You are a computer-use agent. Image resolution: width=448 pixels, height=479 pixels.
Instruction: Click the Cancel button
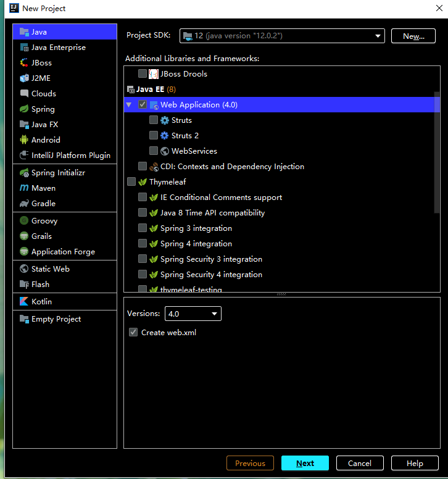pyautogui.click(x=360, y=463)
